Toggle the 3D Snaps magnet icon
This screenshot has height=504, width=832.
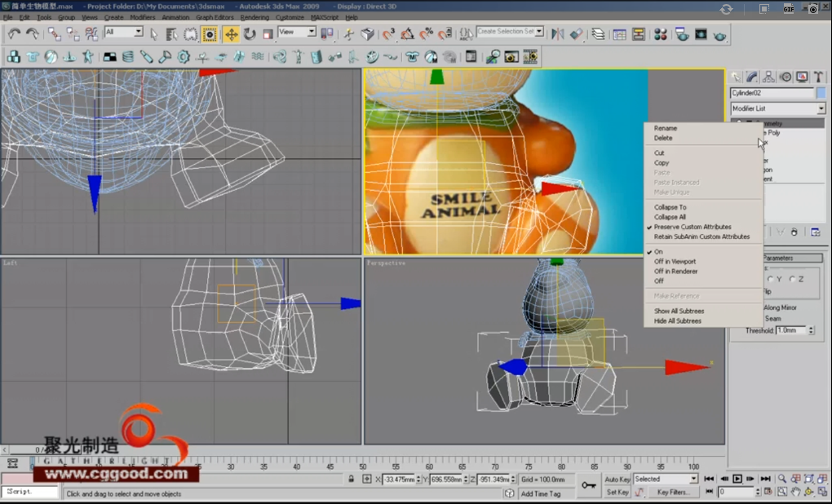388,34
